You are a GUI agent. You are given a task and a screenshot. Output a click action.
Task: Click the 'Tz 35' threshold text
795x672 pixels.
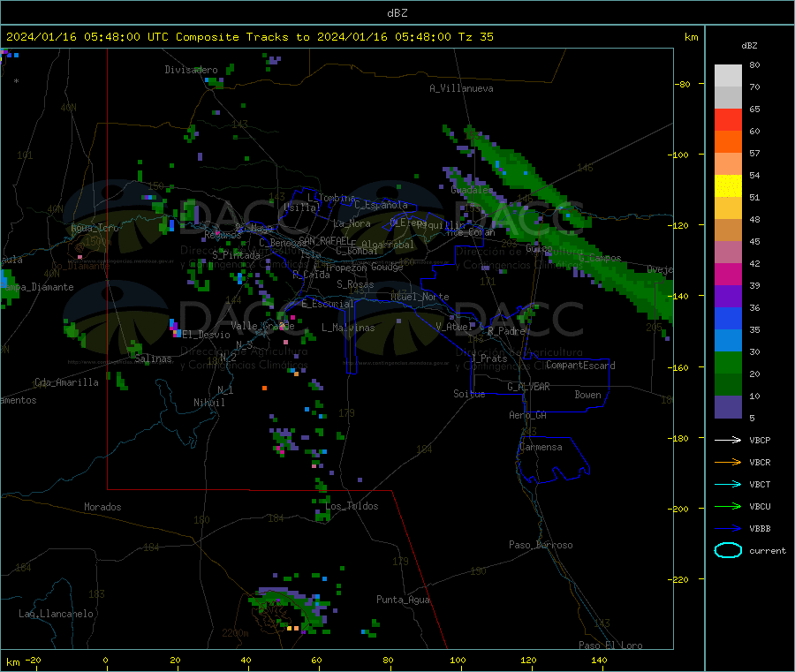(475, 37)
